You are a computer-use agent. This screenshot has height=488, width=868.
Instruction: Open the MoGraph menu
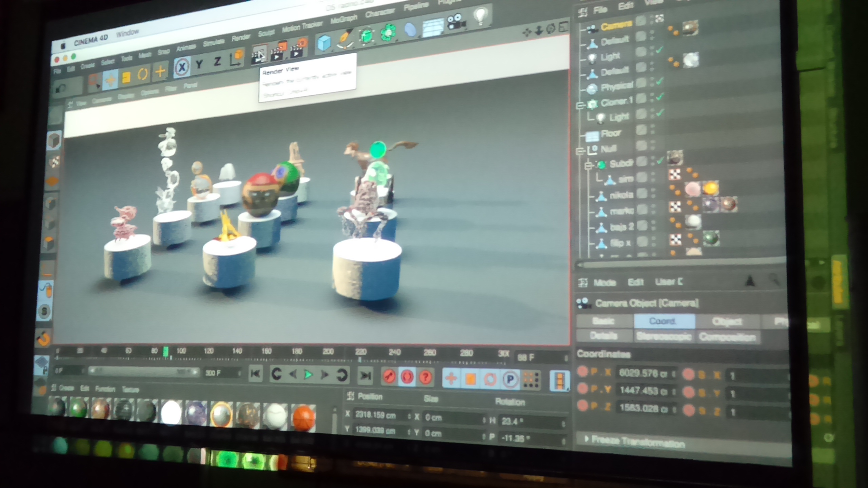click(x=344, y=19)
